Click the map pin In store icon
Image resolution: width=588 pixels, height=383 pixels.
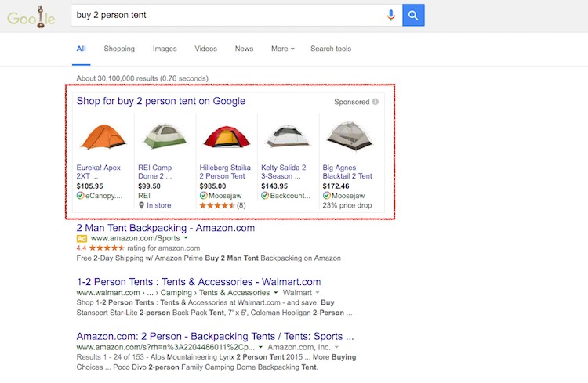click(x=142, y=205)
